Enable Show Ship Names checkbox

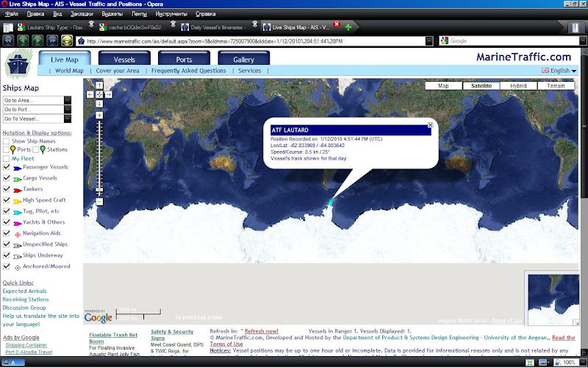6,141
